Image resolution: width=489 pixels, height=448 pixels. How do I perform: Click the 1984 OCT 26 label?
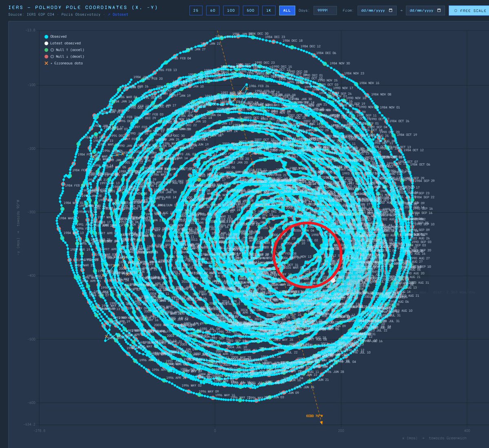399,121
